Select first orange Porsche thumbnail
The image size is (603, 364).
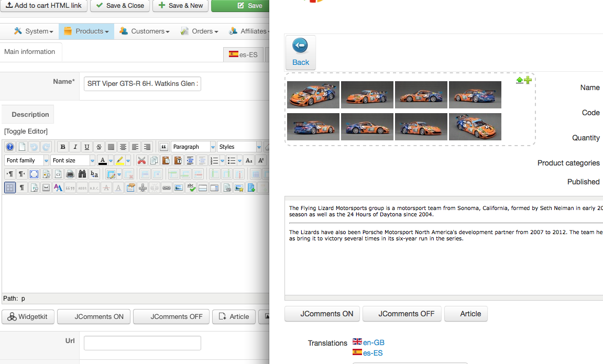[x=313, y=95]
